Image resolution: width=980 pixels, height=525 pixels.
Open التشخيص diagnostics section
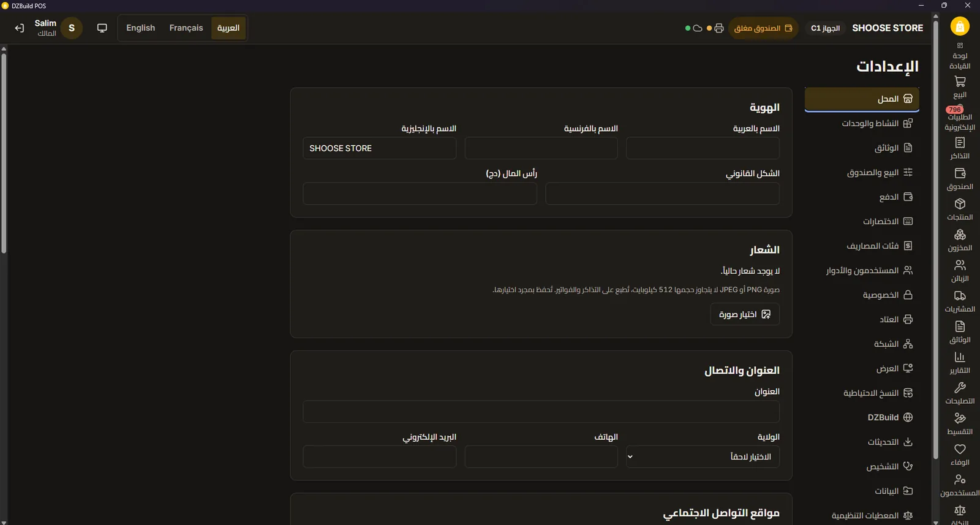point(862,466)
